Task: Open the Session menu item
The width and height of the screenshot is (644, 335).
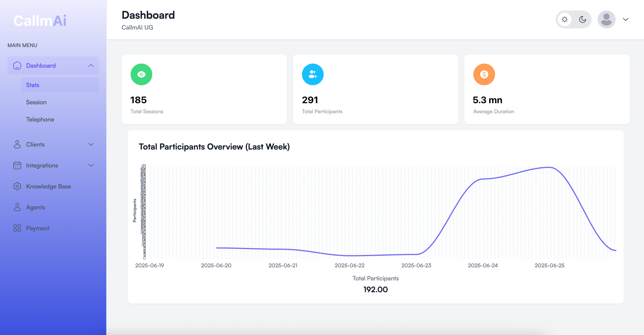Action: [36, 102]
